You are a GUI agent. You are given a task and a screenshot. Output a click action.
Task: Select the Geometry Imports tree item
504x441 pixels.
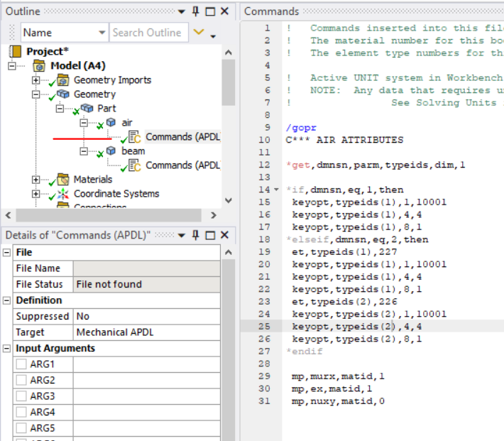112,80
